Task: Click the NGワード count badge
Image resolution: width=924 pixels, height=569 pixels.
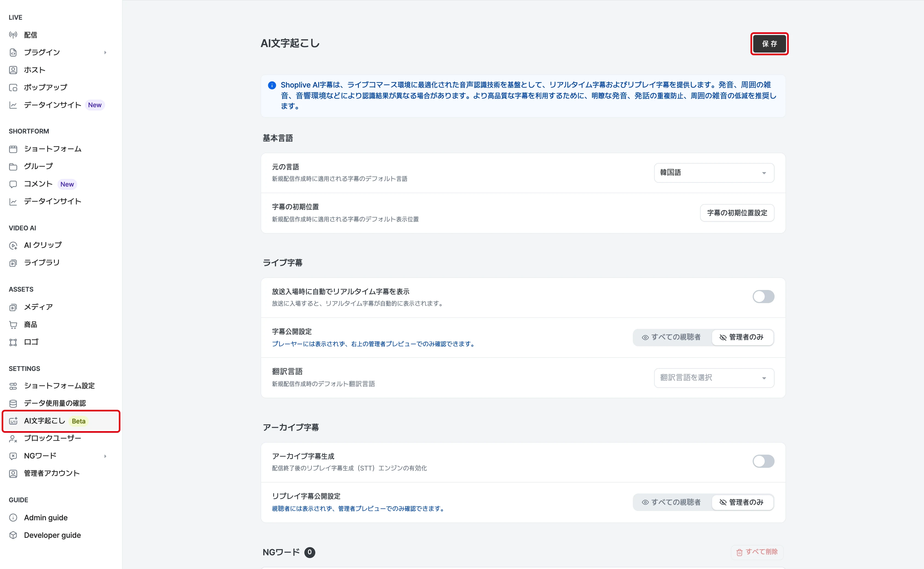Action: [310, 552]
